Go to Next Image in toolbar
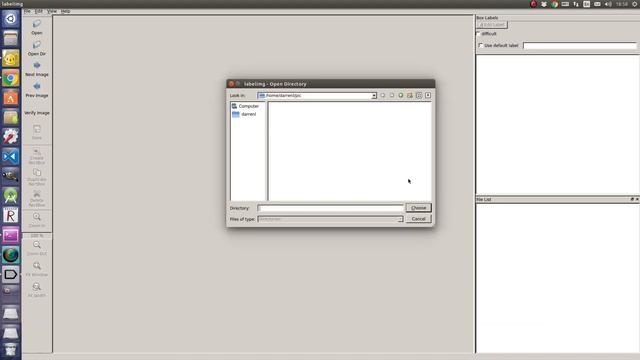 [37, 69]
